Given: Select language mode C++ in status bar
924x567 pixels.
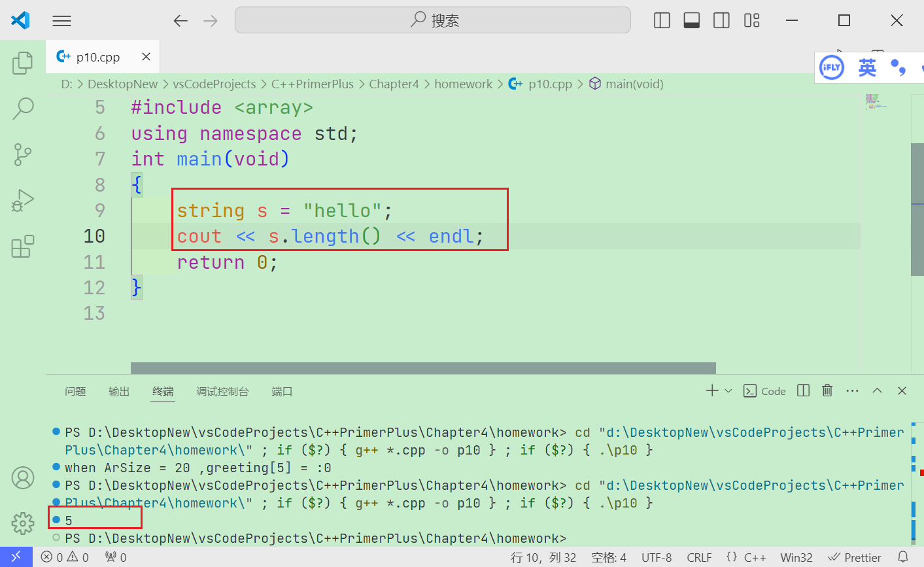Looking at the screenshot, I should pos(755,557).
